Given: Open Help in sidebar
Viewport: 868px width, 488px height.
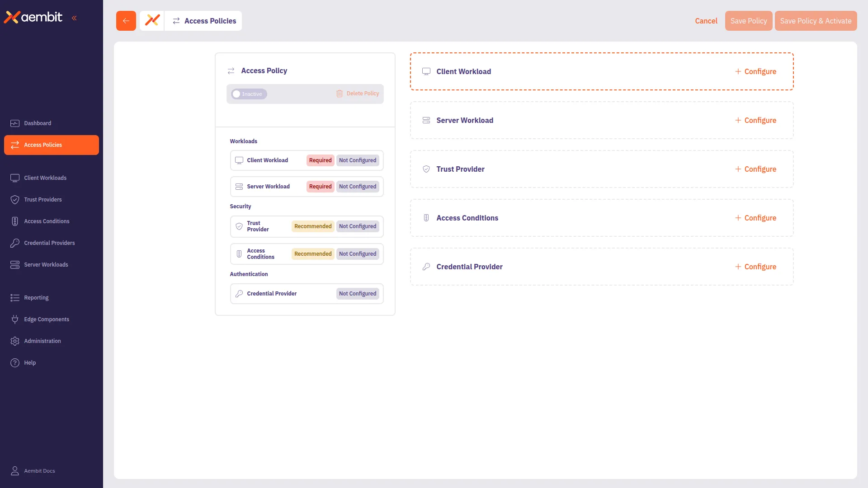Looking at the screenshot, I should click(51, 363).
